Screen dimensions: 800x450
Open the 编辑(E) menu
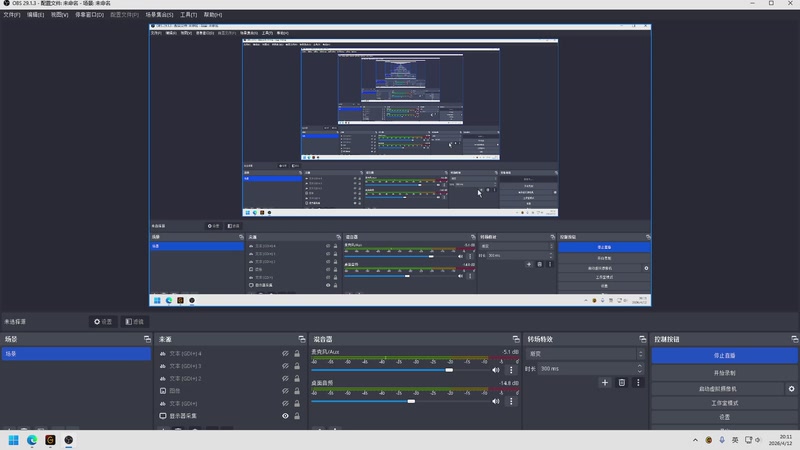pyautogui.click(x=35, y=15)
